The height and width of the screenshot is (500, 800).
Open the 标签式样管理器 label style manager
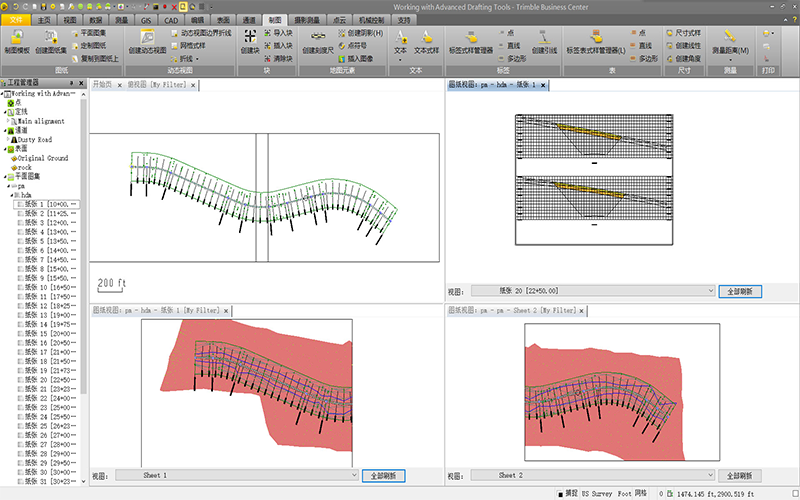471,42
